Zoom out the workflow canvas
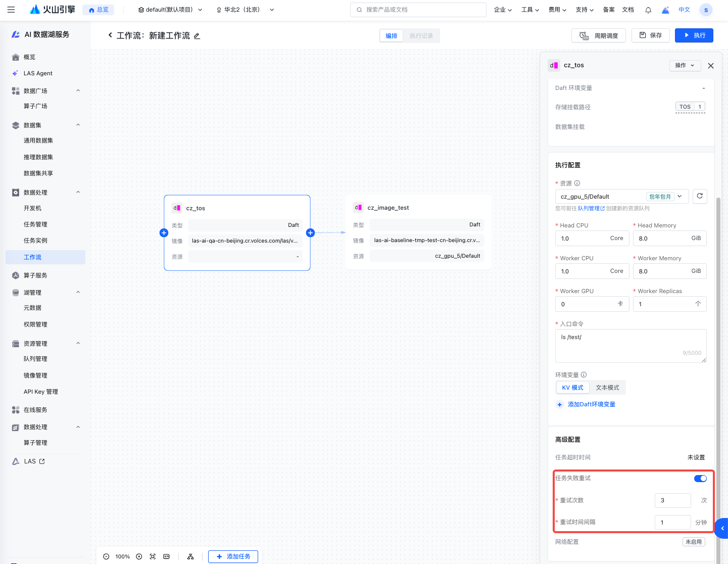The height and width of the screenshot is (564, 728). (x=106, y=556)
